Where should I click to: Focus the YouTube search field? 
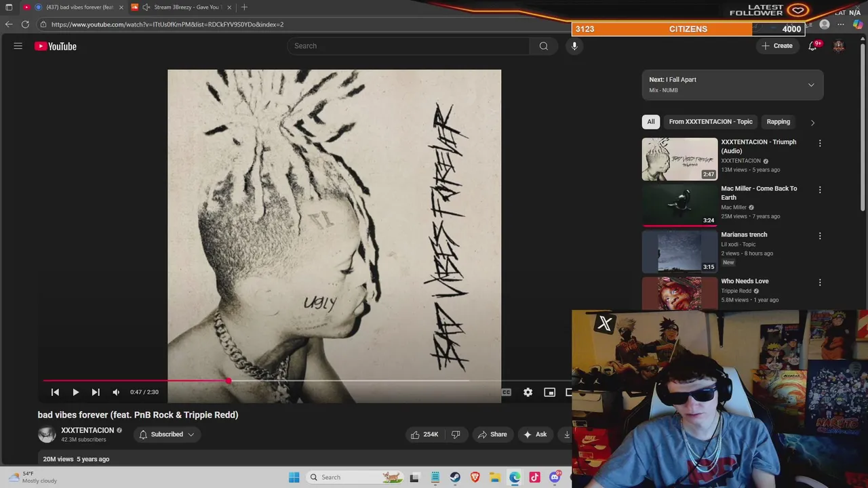pos(408,46)
